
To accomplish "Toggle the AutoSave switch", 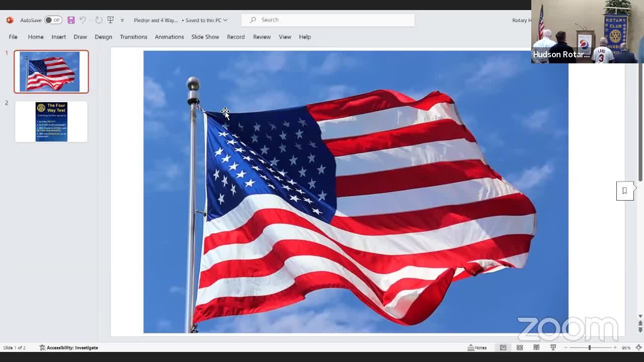I will 53,20.
